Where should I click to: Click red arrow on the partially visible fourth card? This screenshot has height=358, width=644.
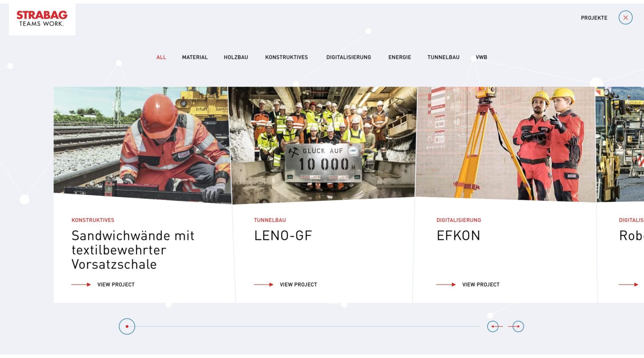pyautogui.click(x=628, y=285)
